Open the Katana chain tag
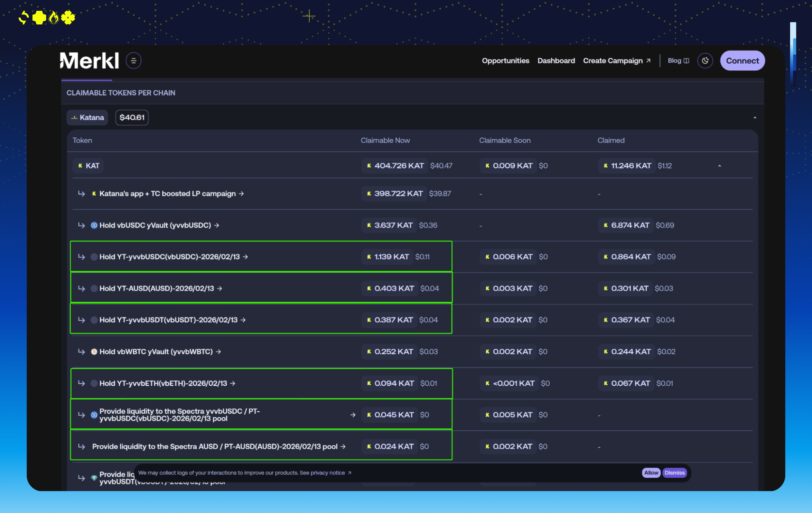The width and height of the screenshot is (812, 513). pos(87,118)
